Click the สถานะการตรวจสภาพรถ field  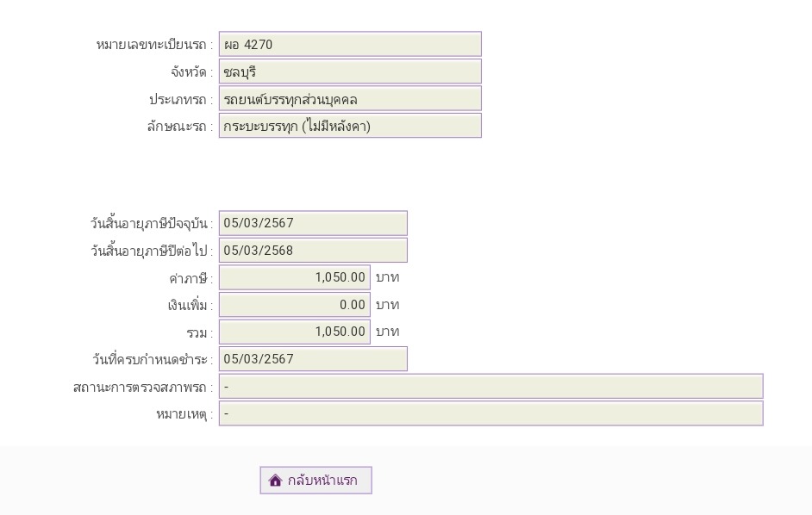point(491,387)
